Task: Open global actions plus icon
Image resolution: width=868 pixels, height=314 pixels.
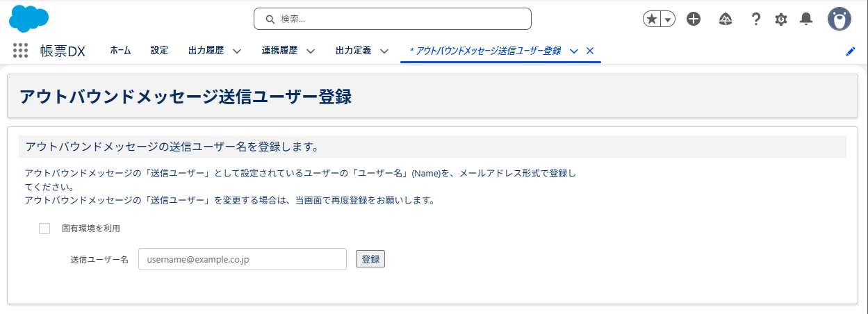Action: (694, 19)
